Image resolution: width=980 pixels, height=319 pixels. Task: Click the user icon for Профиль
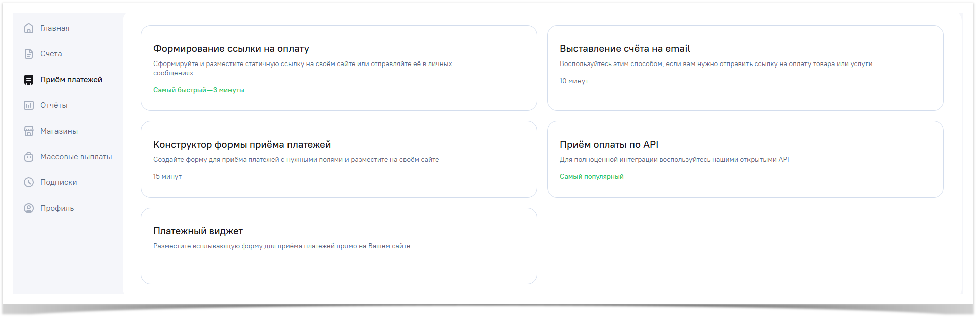[x=29, y=208]
